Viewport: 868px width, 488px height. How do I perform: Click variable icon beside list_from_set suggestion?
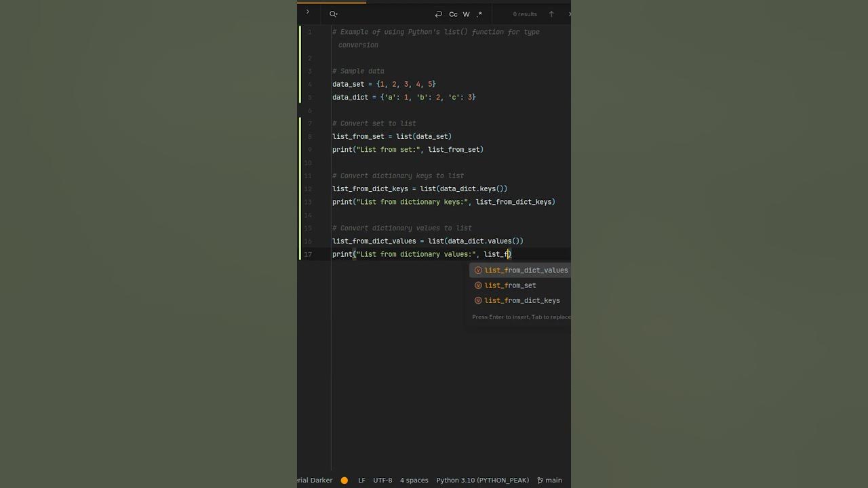point(478,285)
